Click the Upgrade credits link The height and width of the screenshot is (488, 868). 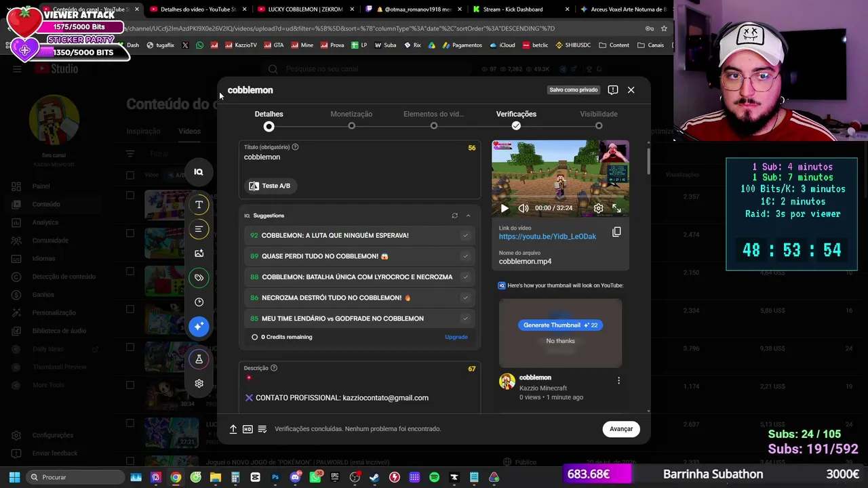pyautogui.click(x=456, y=337)
